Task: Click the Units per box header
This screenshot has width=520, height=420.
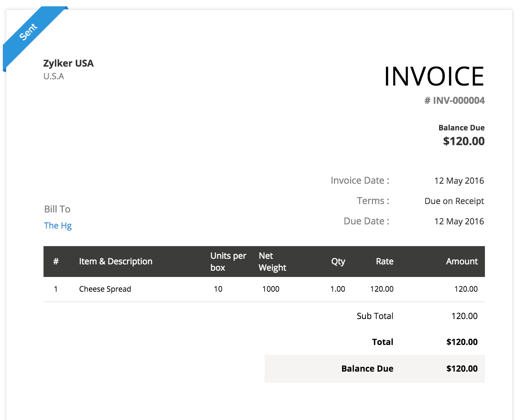Action: point(228,262)
